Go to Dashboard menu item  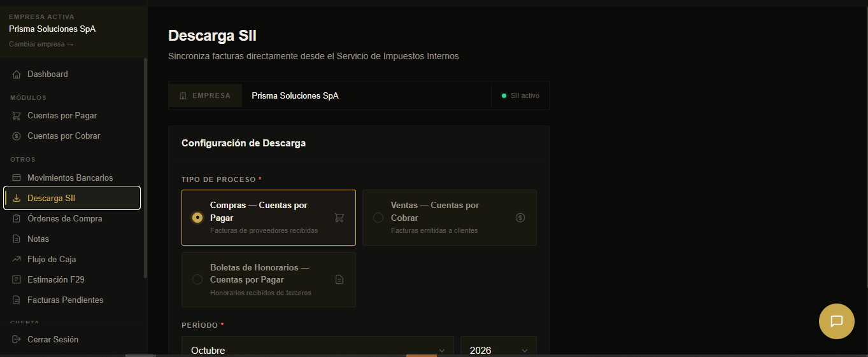click(x=72, y=74)
